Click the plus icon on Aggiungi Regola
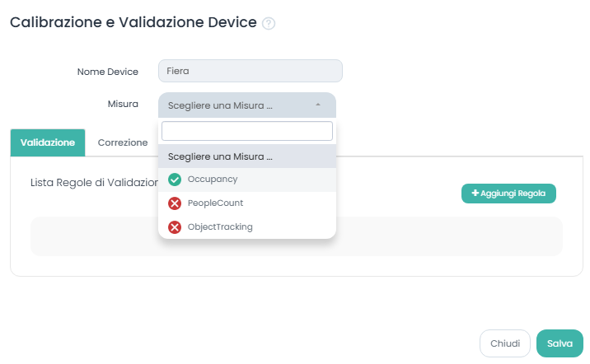Screen dimensions: 590x364 (x=475, y=193)
